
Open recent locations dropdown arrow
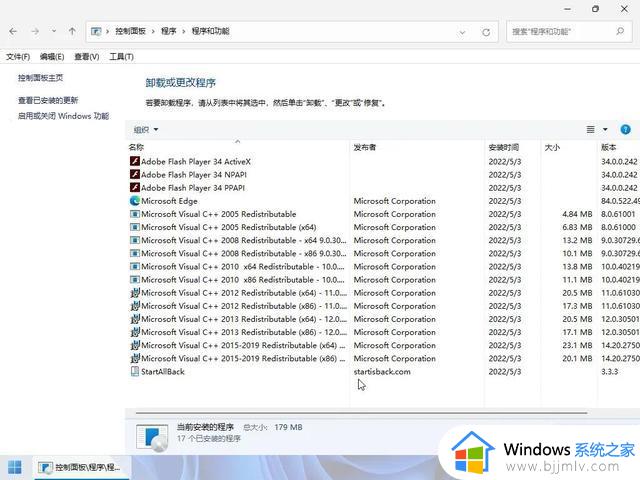pos(54,31)
